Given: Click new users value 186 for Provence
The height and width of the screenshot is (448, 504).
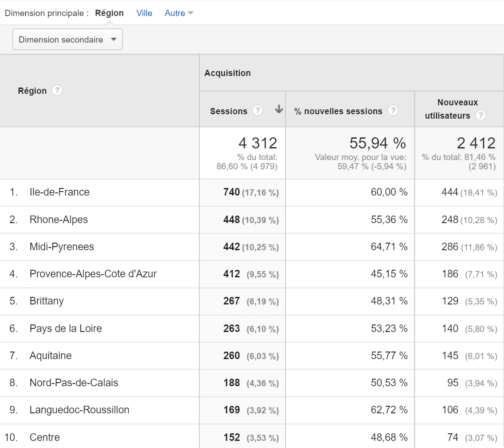Looking at the screenshot, I should click(450, 274).
